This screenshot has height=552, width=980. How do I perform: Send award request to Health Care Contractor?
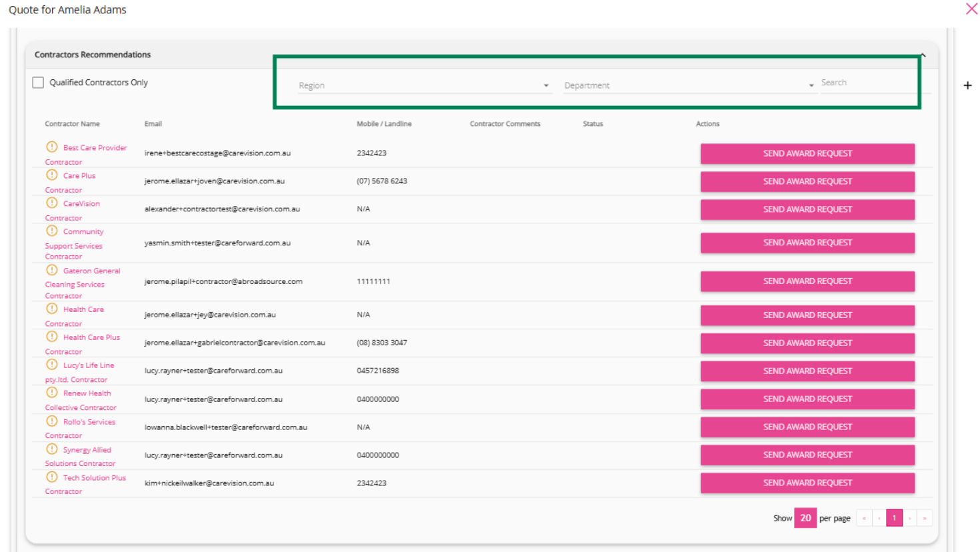tap(807, 315)
